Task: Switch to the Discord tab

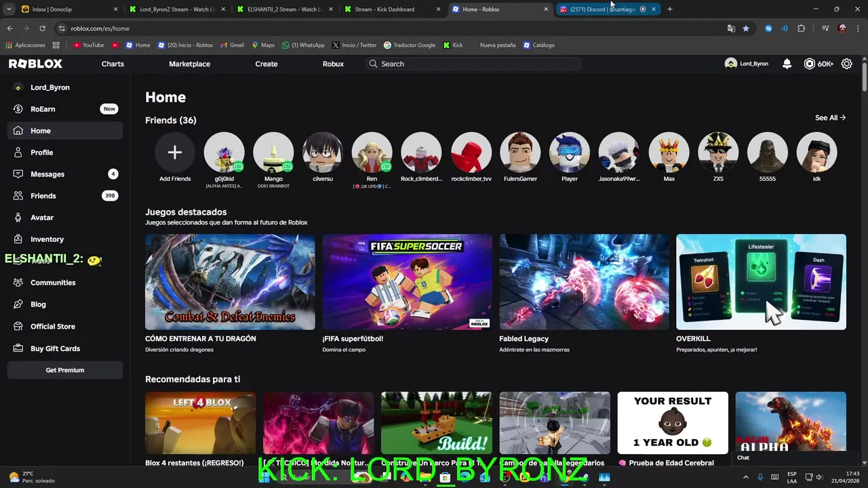Action: click(608, 9)
